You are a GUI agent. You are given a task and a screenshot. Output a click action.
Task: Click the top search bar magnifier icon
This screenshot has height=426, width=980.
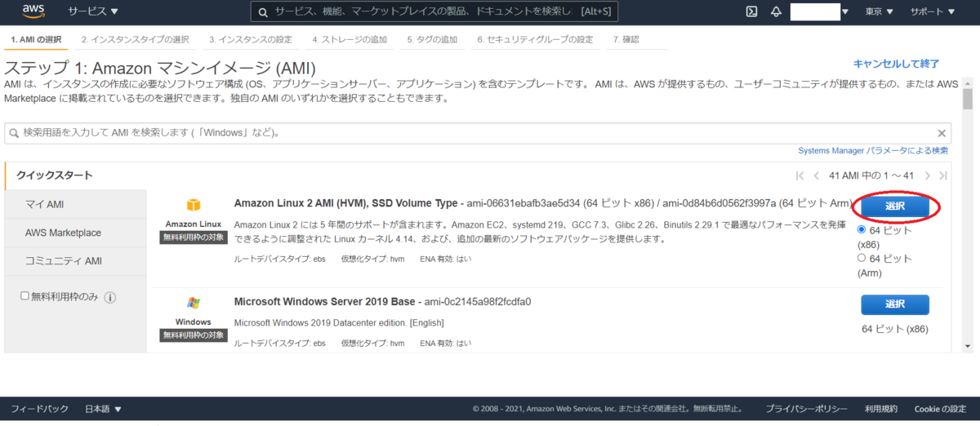pos(263,13)
